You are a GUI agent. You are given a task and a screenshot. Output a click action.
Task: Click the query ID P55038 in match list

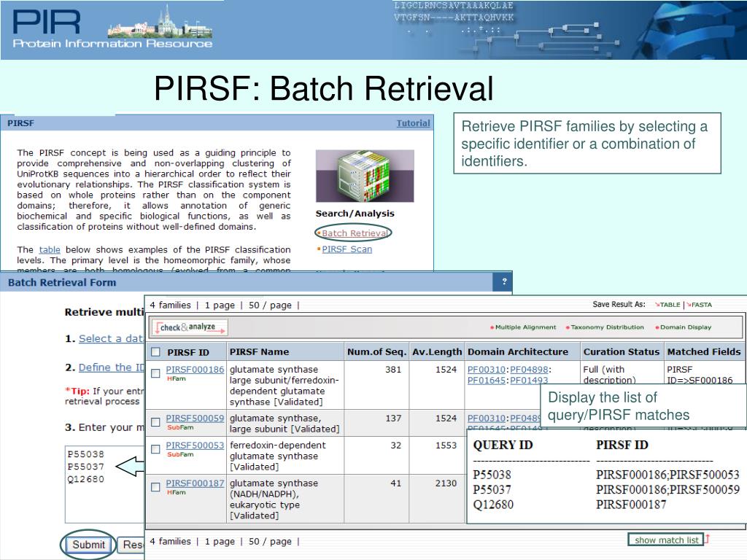[492, 475]
